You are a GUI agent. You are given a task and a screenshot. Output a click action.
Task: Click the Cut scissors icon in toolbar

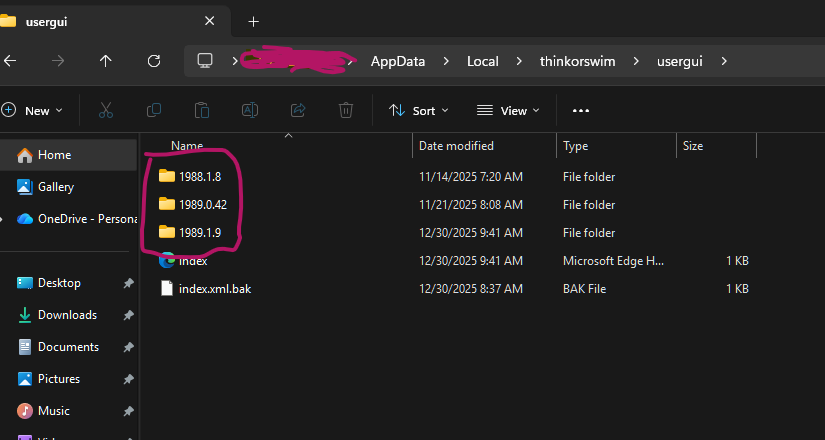tap(106, 110)
